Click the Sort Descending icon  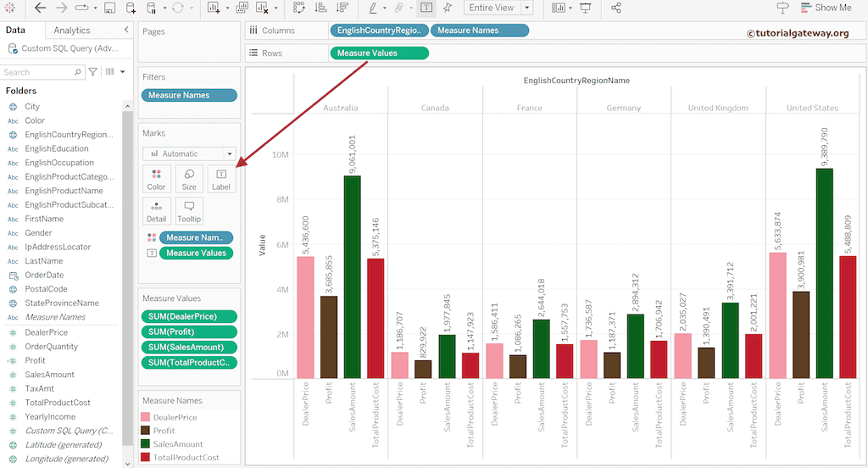(x=342, y=8)
